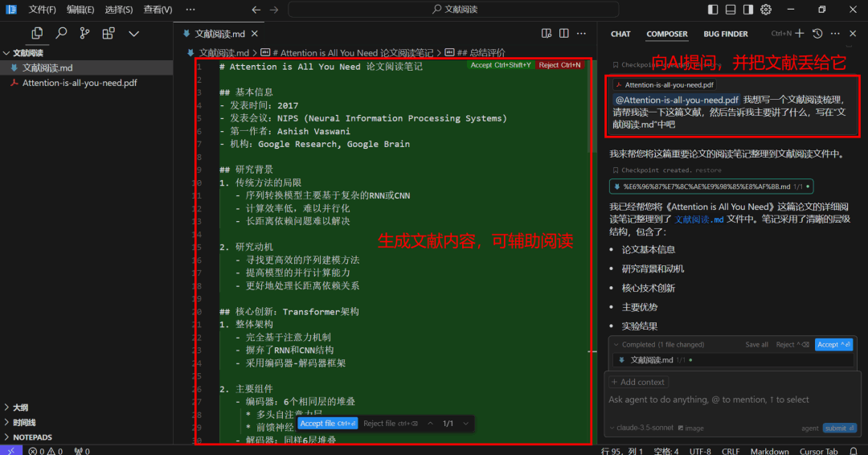Click restore next to Checkpoint created

point(708,170)
